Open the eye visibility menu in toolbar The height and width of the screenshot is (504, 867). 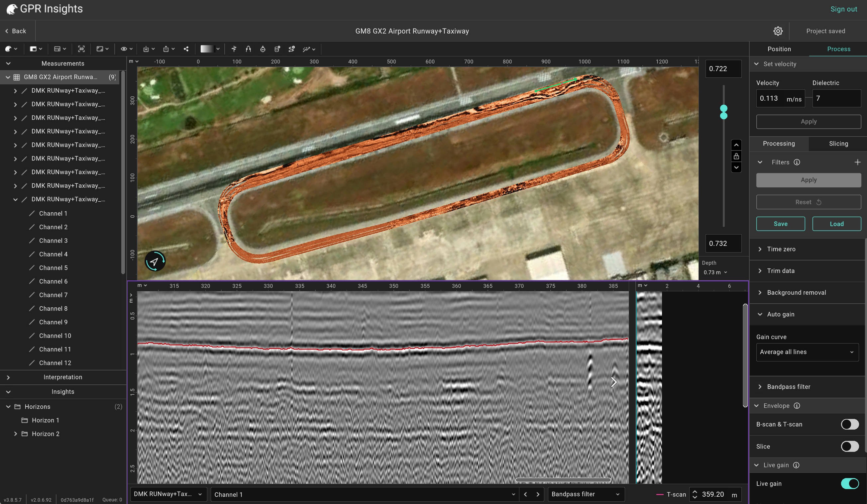[126, 49]
